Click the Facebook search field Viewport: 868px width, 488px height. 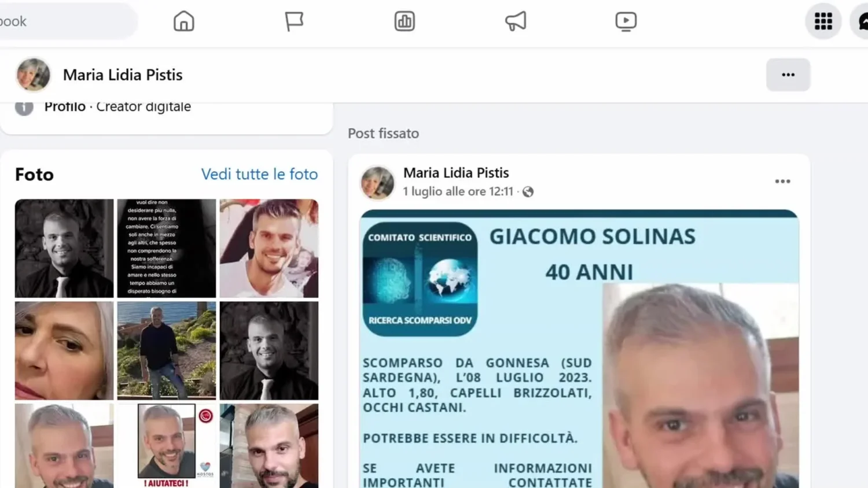click(x=67, y=21)
